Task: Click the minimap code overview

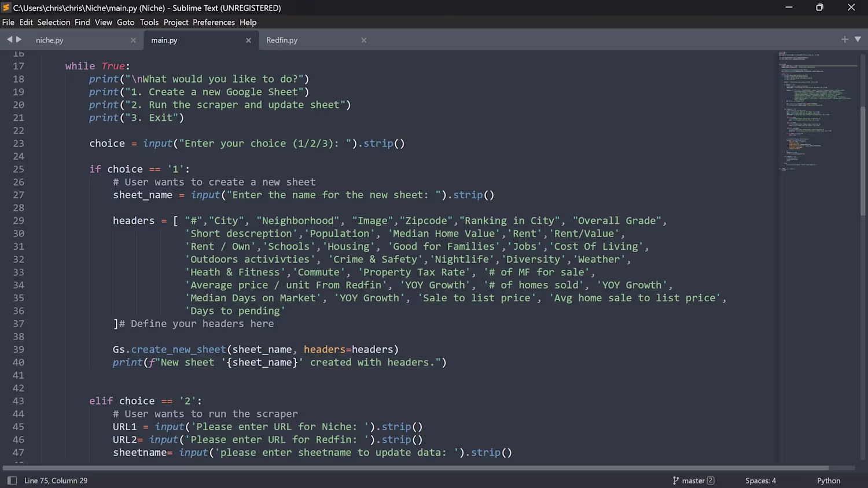Action: pyautogui.click(x=818, y=111)
